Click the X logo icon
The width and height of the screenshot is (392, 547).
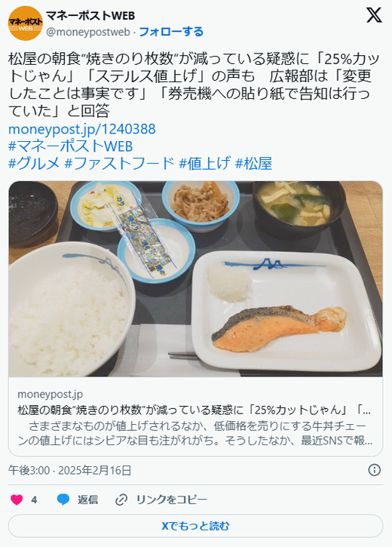pos(374,15)
